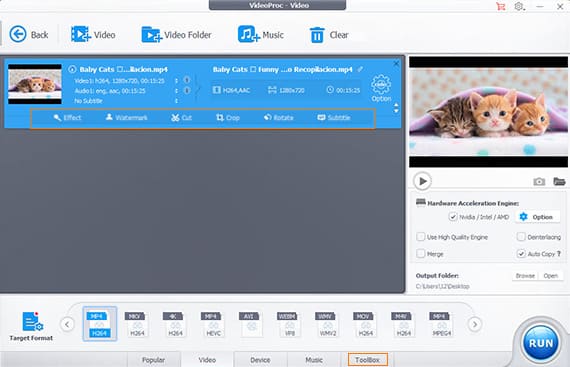Open the Subtitle tool
Viewport: 570px width, 367px height.
pyautogui.click(x=334, y=118)
